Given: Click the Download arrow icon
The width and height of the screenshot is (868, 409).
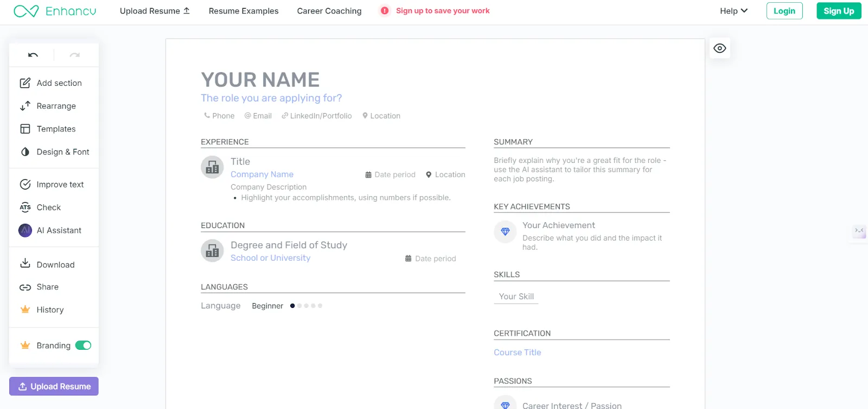Looking at the screenshot, I should click(x=25, y=264).
